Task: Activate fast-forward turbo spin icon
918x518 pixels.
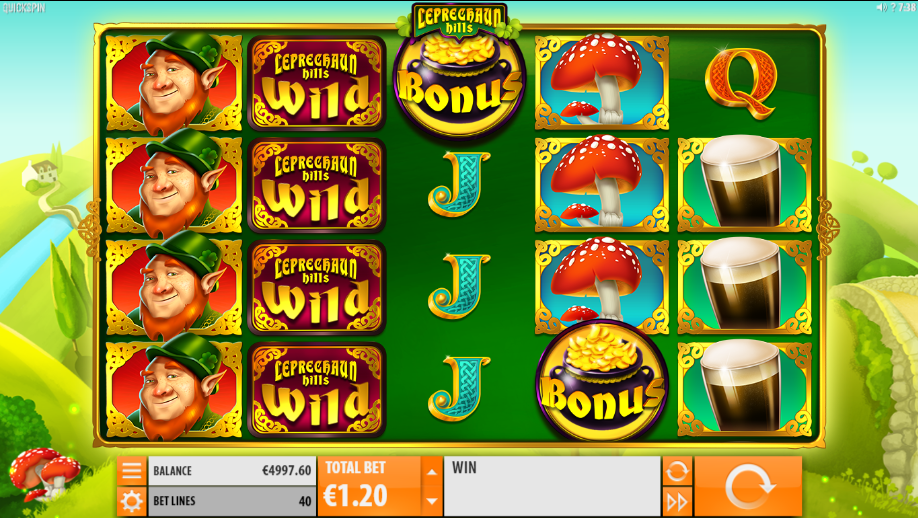Action: 677,502
